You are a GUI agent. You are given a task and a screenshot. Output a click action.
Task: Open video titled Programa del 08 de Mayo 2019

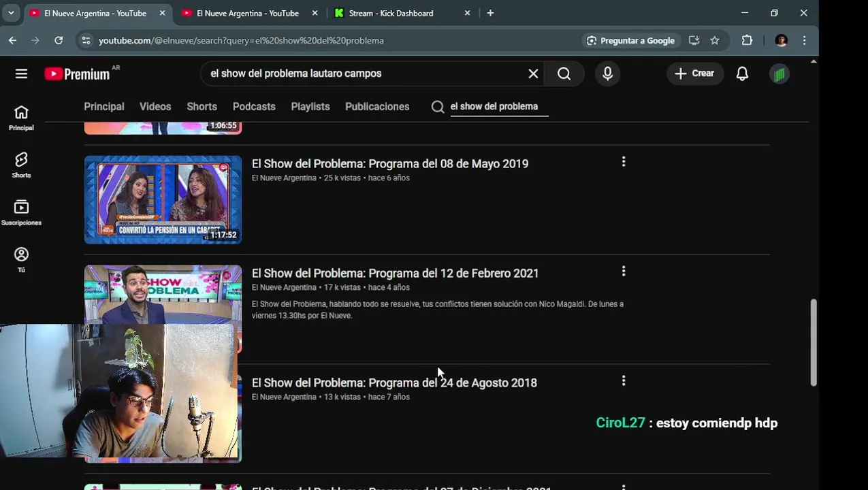(x=390, y=164)
